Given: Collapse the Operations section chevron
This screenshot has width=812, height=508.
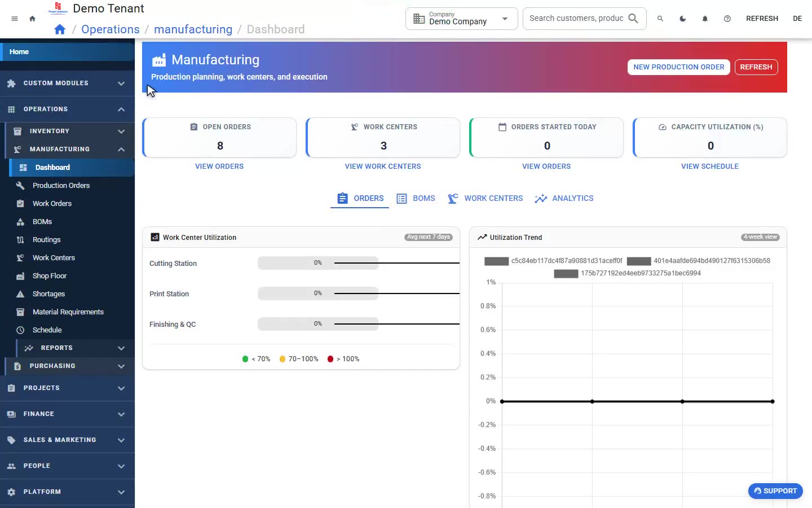Looking at the screenshot, I should pyautogui.click(x=121, y=110).
